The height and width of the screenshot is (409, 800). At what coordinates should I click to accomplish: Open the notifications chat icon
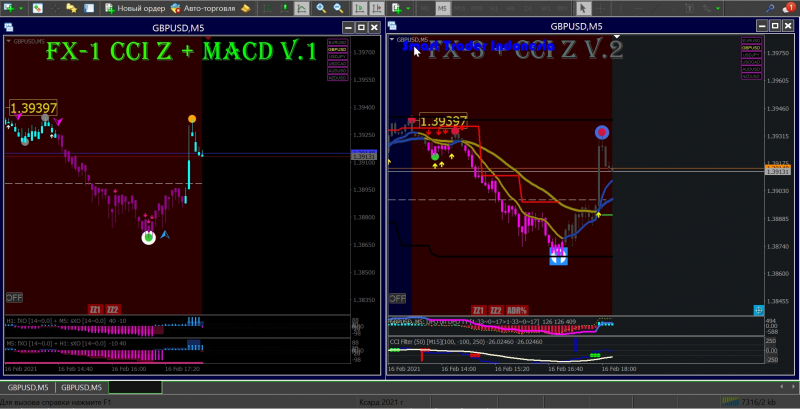coord(788,8)
